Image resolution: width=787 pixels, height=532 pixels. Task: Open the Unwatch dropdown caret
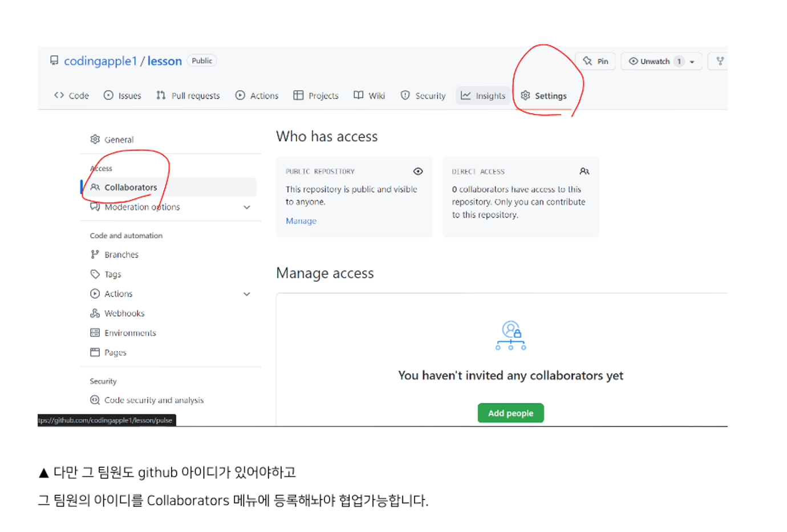pos(692,62)
